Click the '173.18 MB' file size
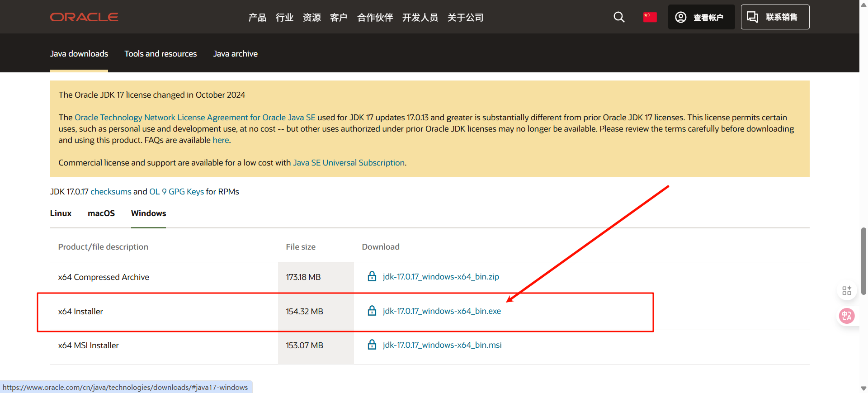 303,277
